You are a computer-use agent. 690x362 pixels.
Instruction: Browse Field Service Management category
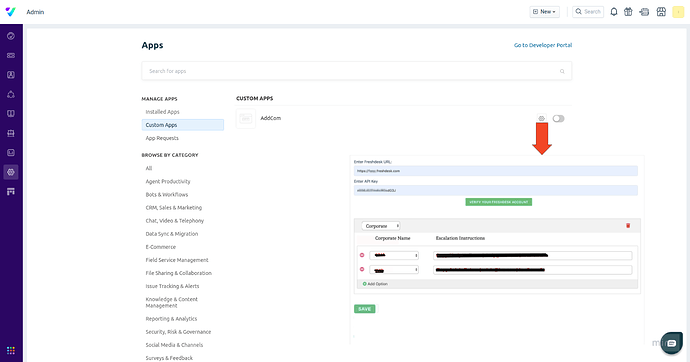177,260
